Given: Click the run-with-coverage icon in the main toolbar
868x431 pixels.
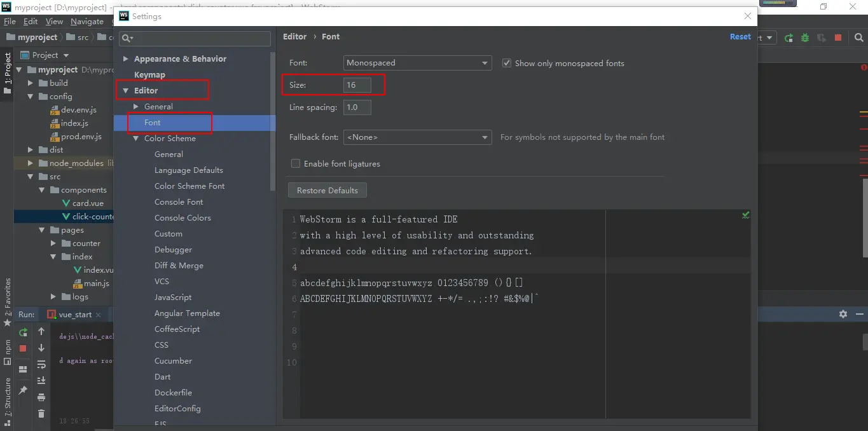Looking at the screenshot, I should [822, 38].
